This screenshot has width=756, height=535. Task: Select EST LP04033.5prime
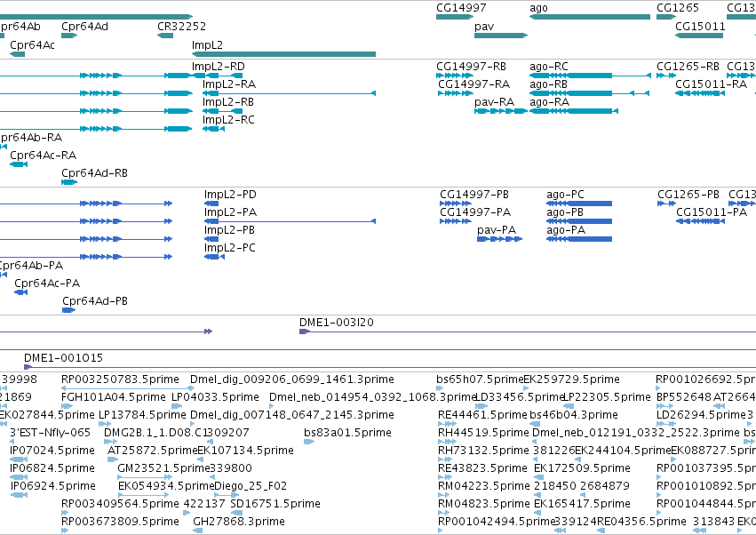[x=216, y=397]
